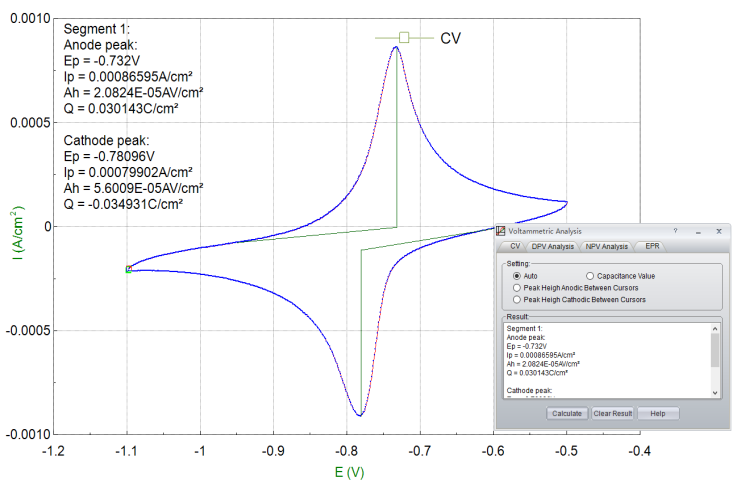This screenshot has width=739, height=485.
Task: Click the question mark help icon in title bar
Action: coord(675,231)
